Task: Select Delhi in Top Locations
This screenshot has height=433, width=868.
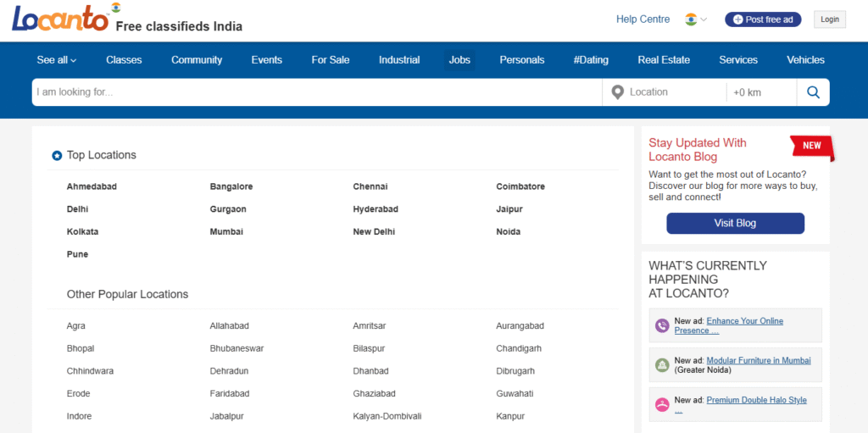Action: coord(77,209)
